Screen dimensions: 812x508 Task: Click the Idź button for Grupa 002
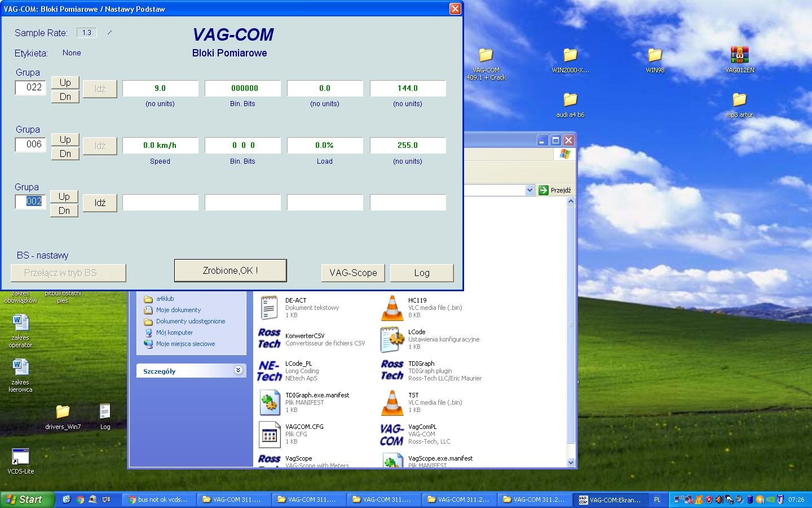point(100,203)
